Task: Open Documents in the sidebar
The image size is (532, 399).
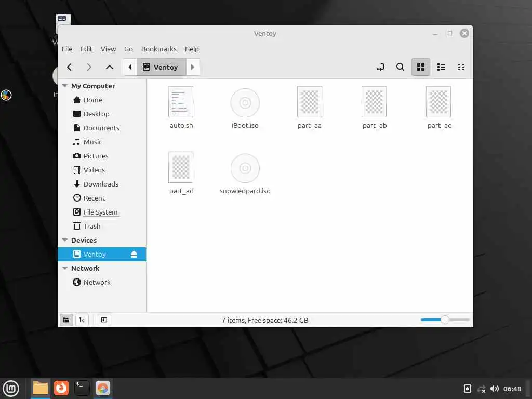Action: click(x=102, y=128)
